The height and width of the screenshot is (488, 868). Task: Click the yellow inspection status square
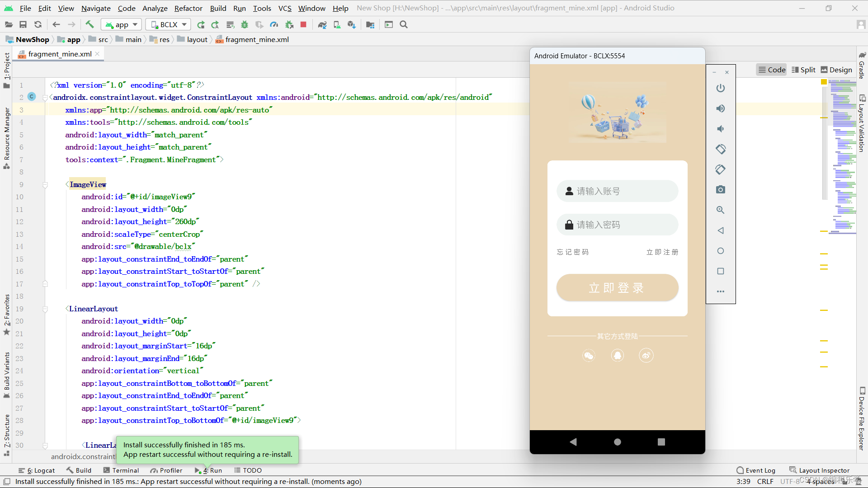824,82
